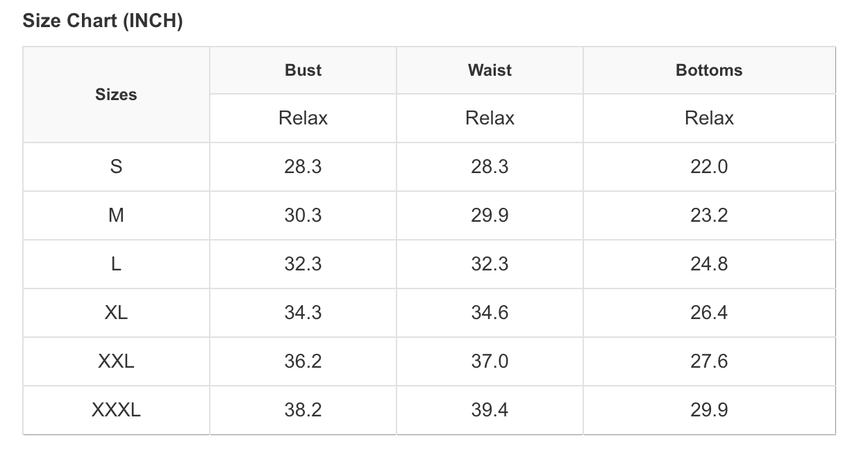Image resolution: width=868 pixels, height=456 pixels.
Task: Click the 30.3 bust value for M
Action: (303, 215)
